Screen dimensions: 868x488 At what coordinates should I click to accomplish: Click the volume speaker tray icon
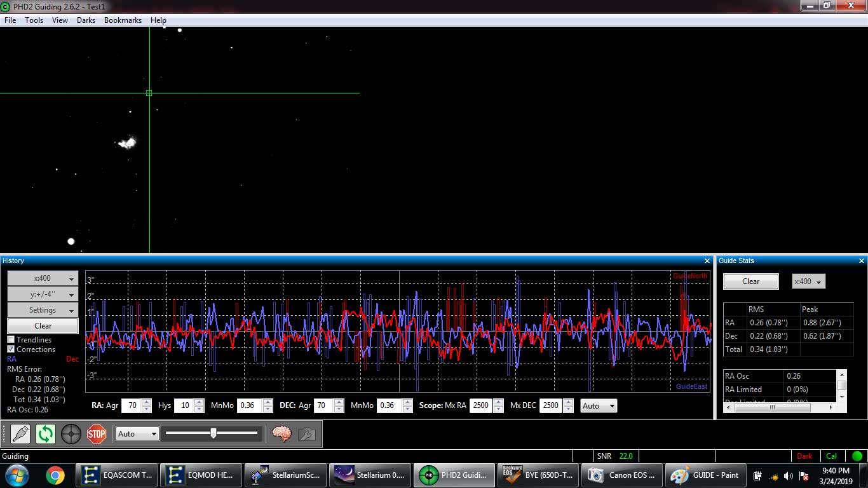[789, 476]
